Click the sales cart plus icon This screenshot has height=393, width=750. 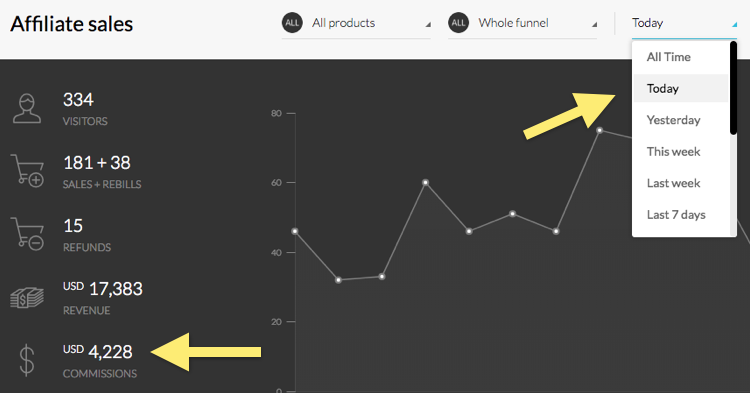pos(27,170)
